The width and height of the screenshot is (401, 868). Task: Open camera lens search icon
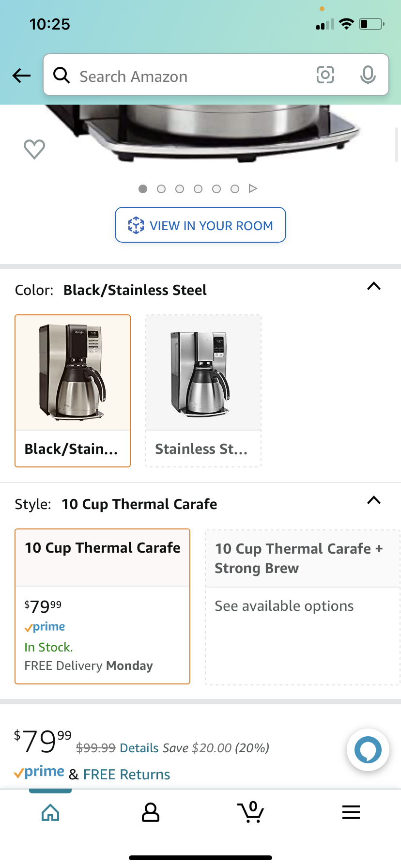pyautogui.click(x=325, y=75)
